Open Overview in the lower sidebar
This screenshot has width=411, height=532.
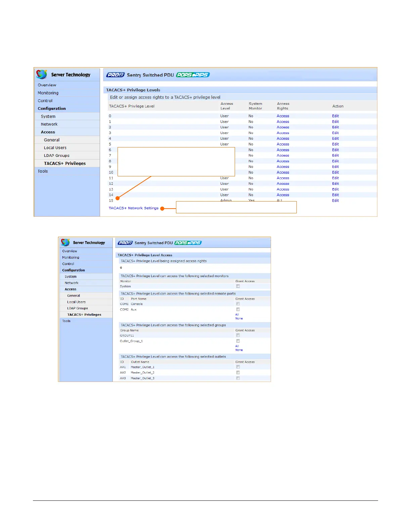tap(70, 251)
